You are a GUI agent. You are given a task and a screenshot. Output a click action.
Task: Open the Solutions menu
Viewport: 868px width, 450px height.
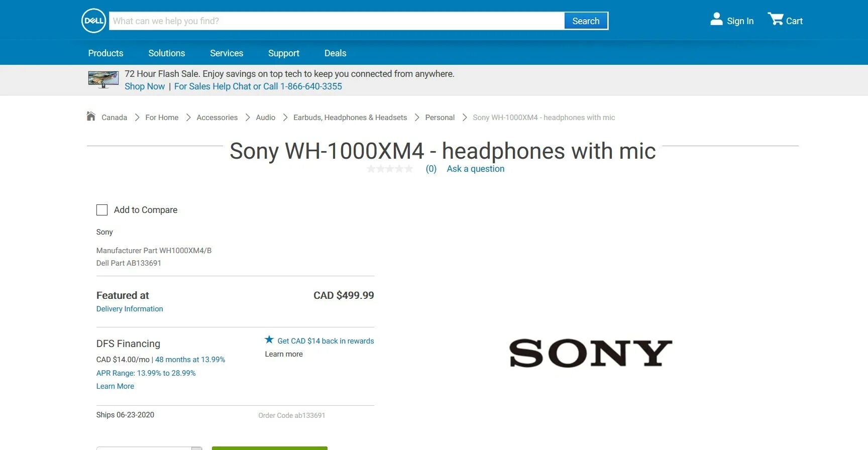click(x=167, y=53)
